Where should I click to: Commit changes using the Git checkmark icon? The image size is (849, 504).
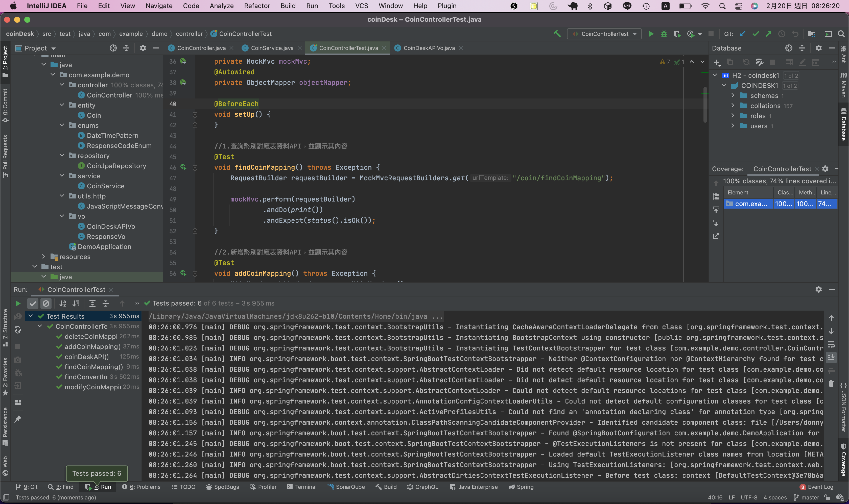click(x=756, y=34)
